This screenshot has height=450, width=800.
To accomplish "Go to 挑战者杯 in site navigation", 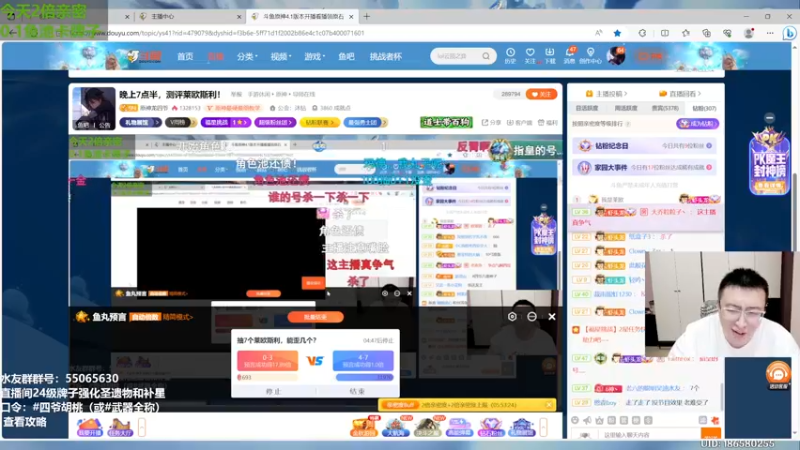I will 386,57.
